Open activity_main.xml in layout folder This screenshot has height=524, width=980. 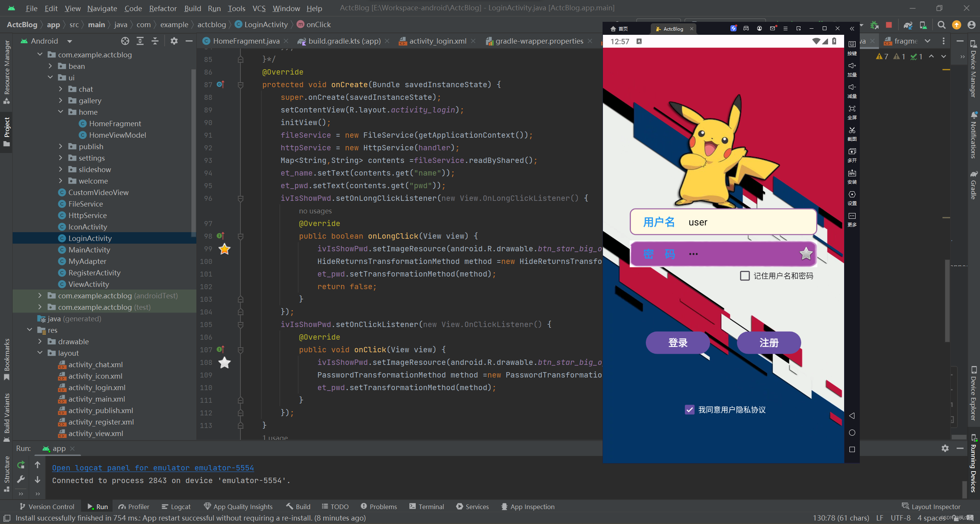tap(96, 399)
